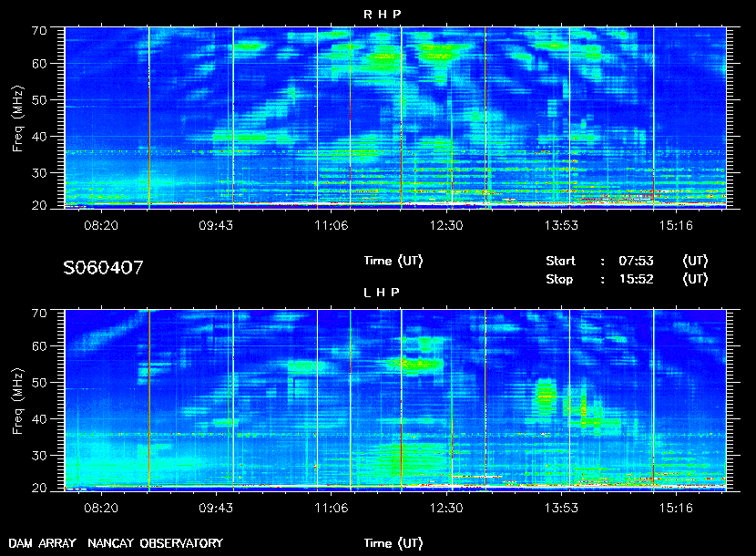Click the "50" frequency tick on RHP plot
The image size is (756, 556).
[39, 100]
